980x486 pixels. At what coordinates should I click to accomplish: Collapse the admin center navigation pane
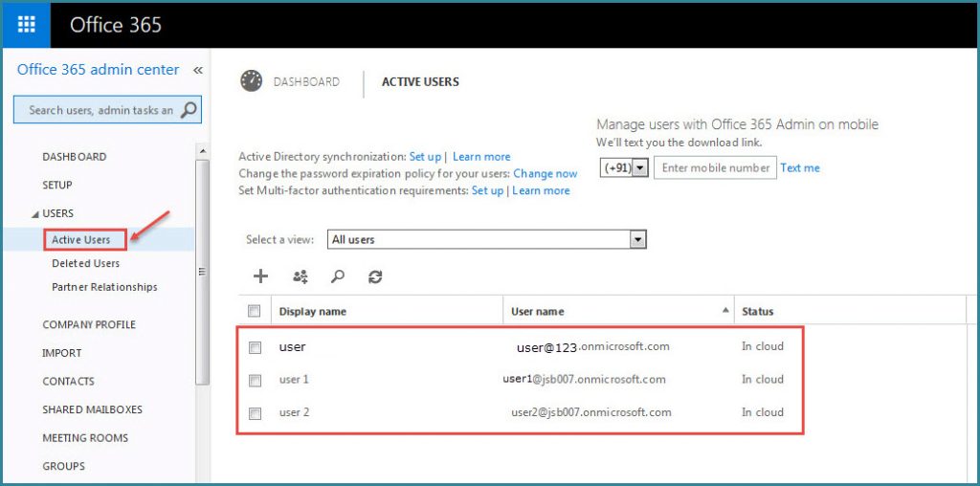tap(198, 70)
